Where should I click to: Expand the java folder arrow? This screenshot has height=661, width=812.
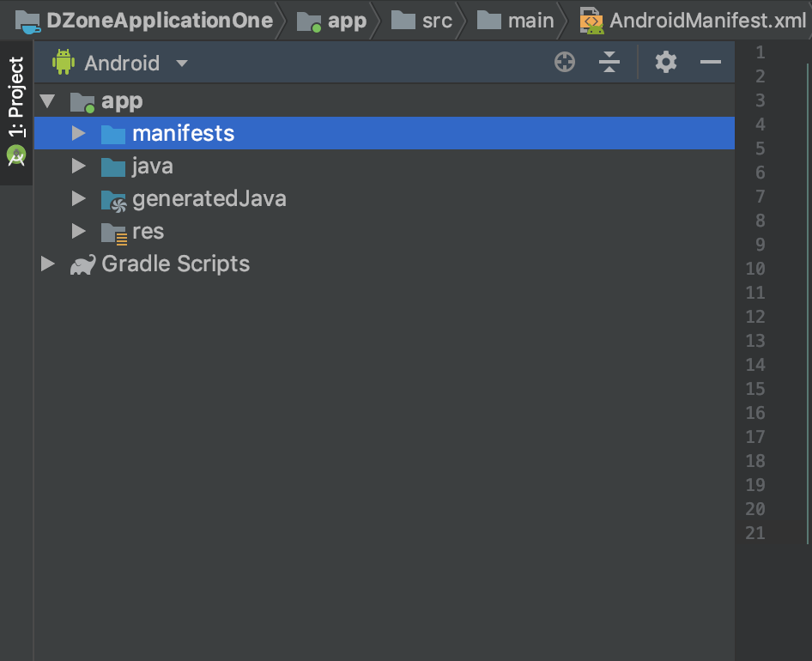click(x=79, y=167)
